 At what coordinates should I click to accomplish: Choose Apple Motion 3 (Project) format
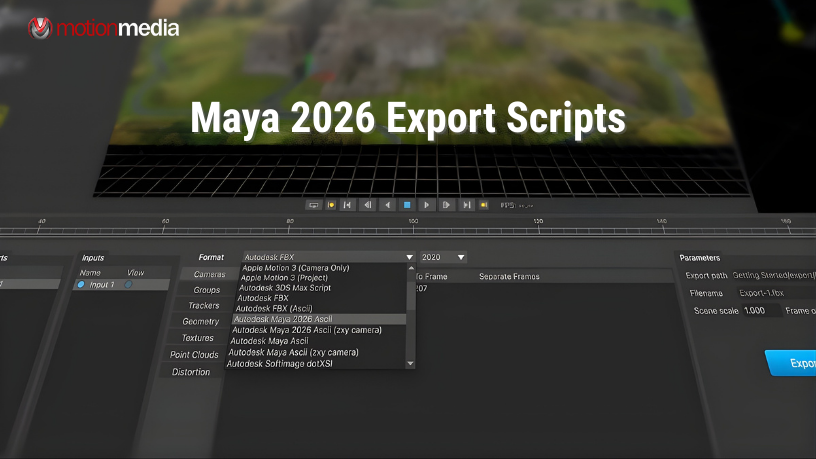pyautogui.click(x=284, y=277)
